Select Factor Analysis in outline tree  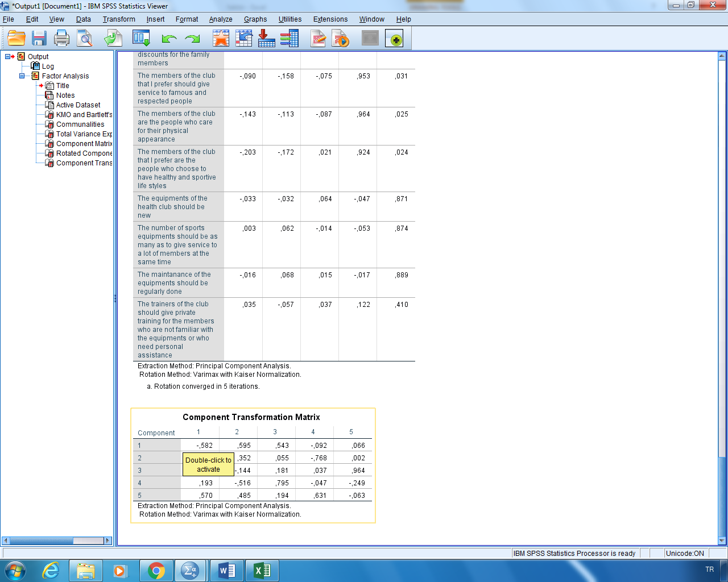coord(65,76)
